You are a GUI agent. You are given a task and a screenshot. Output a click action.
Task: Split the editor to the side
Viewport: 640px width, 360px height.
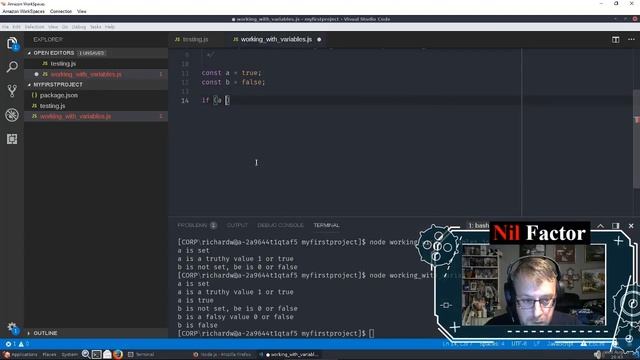click(x=616, y=40)
